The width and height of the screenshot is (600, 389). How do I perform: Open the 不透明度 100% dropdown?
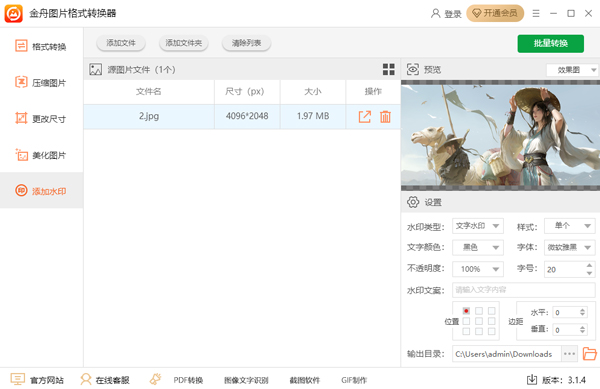tap(478, 269)
